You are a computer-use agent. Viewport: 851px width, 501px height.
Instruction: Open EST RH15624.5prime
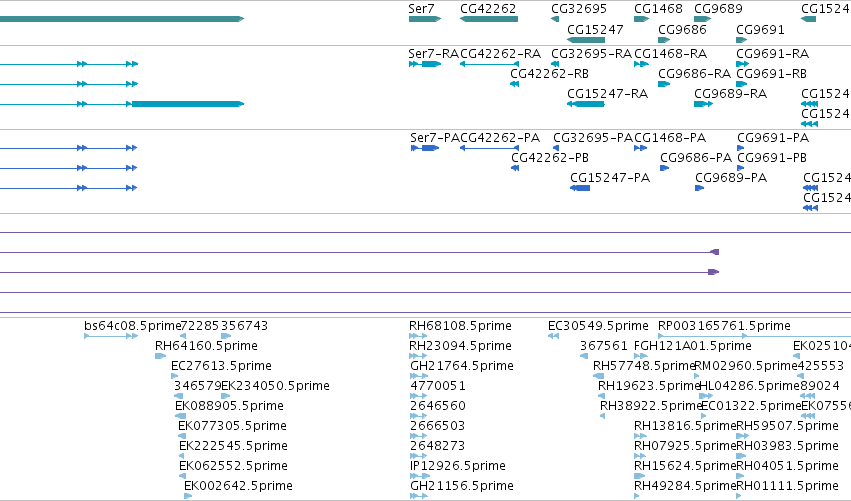tap(685, 466)
